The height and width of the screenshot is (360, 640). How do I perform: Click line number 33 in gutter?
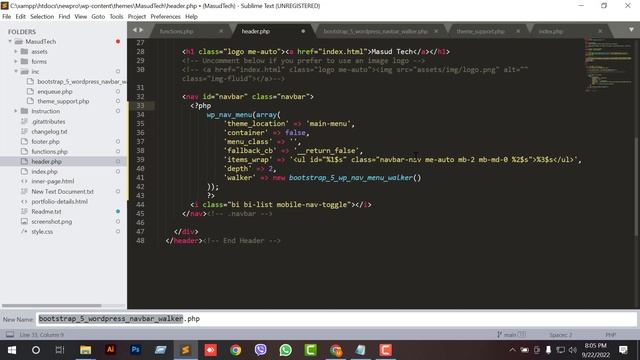tap(140, 106)
